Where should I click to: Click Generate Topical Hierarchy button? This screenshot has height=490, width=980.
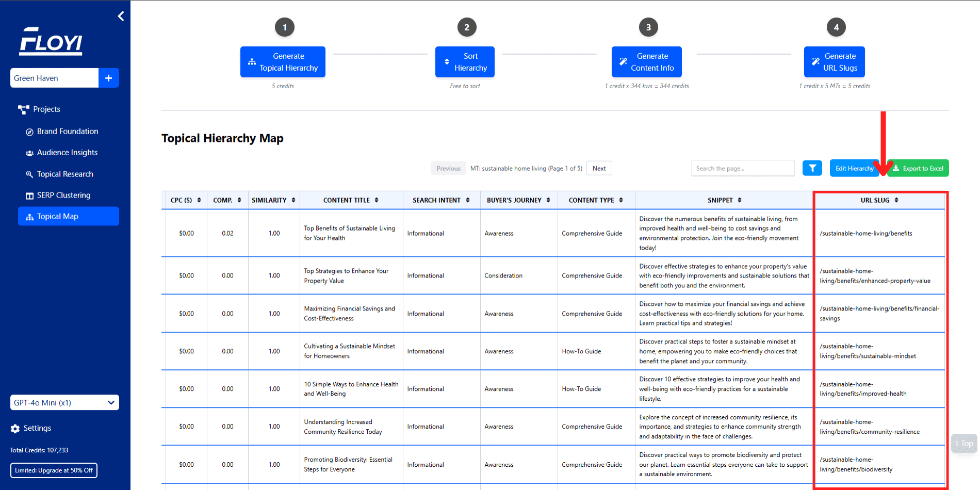(x=283, y=62)
